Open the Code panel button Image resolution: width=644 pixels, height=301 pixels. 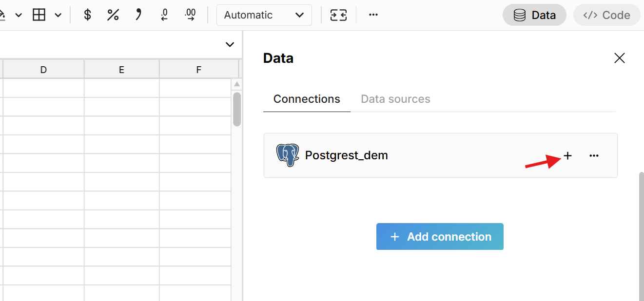(x=606, y=15)
